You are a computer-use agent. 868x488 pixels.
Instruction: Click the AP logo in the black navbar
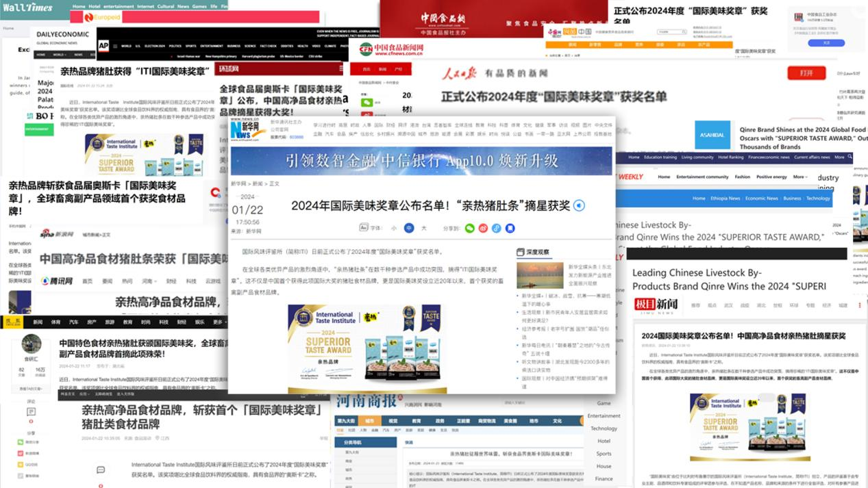point(103,46)
